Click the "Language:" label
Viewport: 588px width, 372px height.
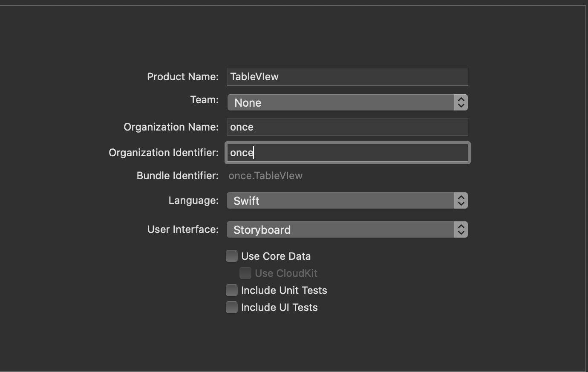pos(193,201)
